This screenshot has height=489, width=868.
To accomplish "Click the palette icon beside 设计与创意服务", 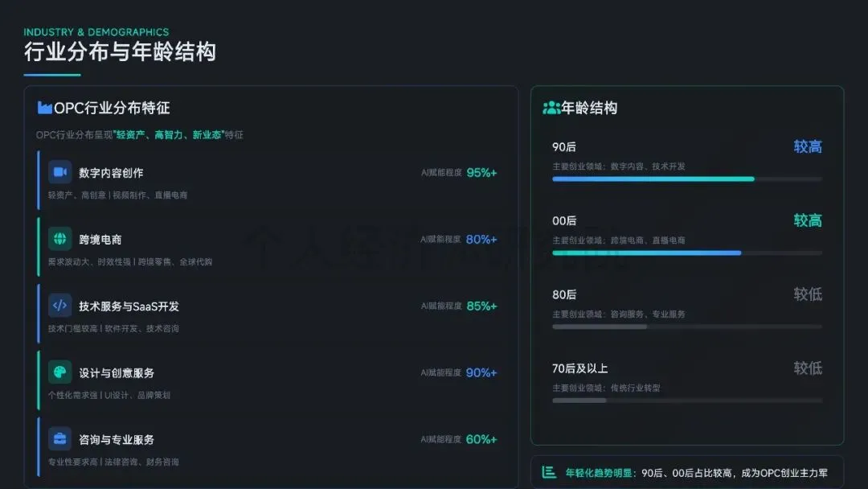I will [x=59, y=372].
